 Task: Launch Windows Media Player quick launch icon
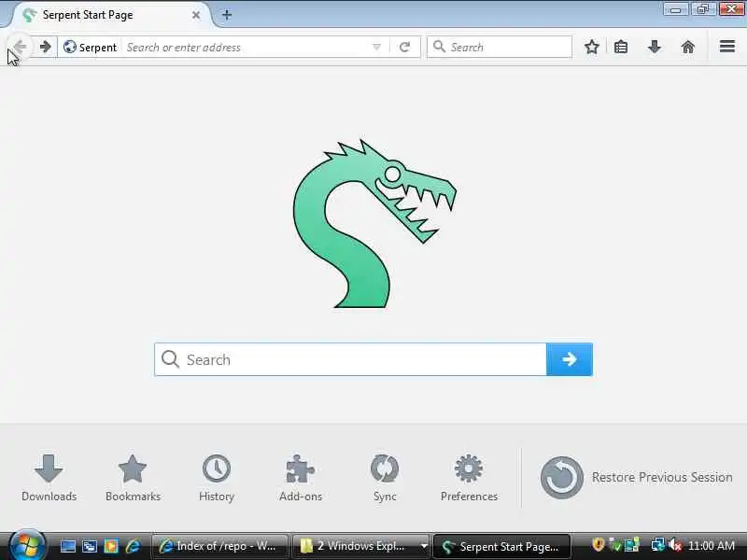pos(111,546)
